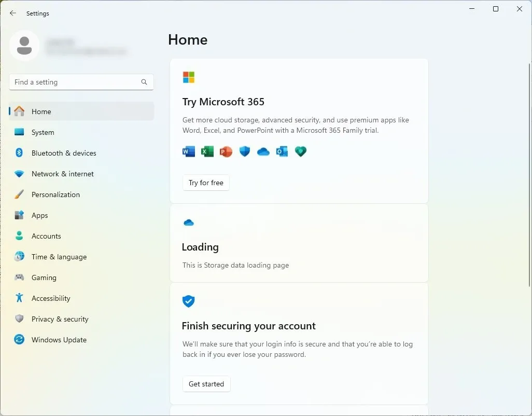Go to Network & internet settings

click(x=63, y=174)
